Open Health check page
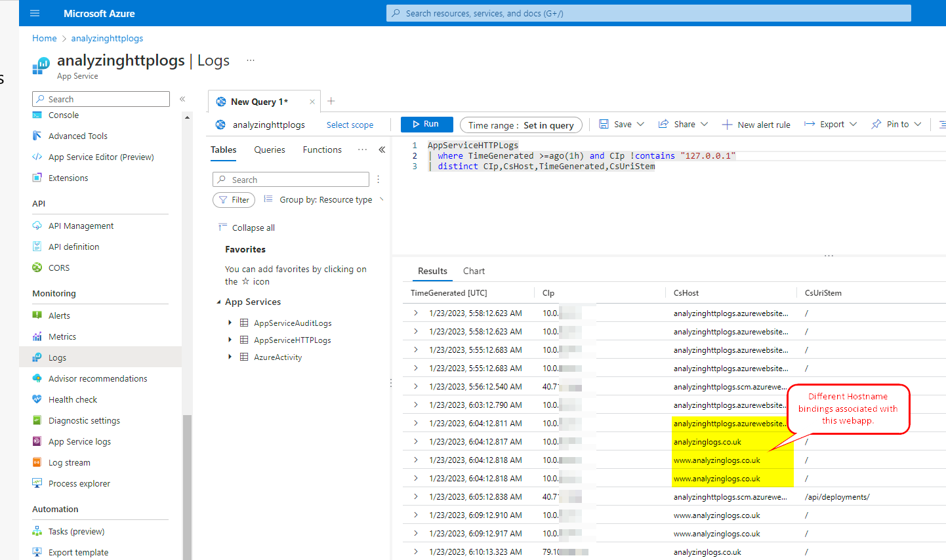Image resolution: width=946 pixels, height=560 pixels. [73, 399]
